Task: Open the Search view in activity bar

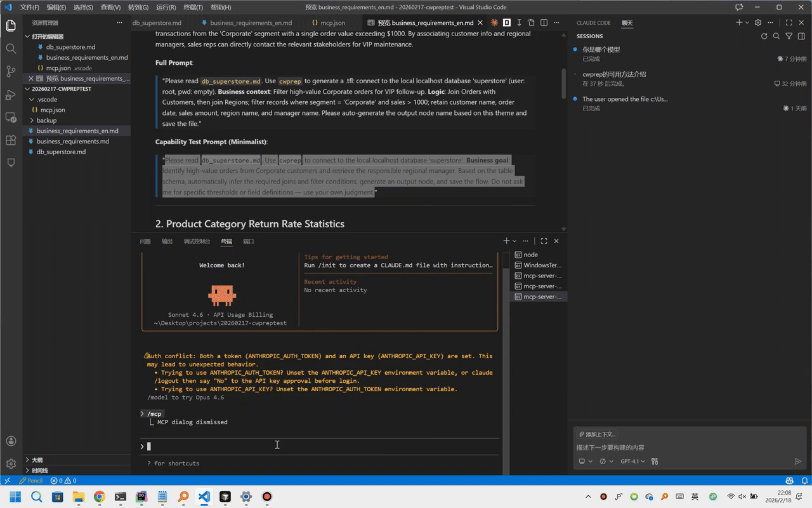Action: click(11, 48)
